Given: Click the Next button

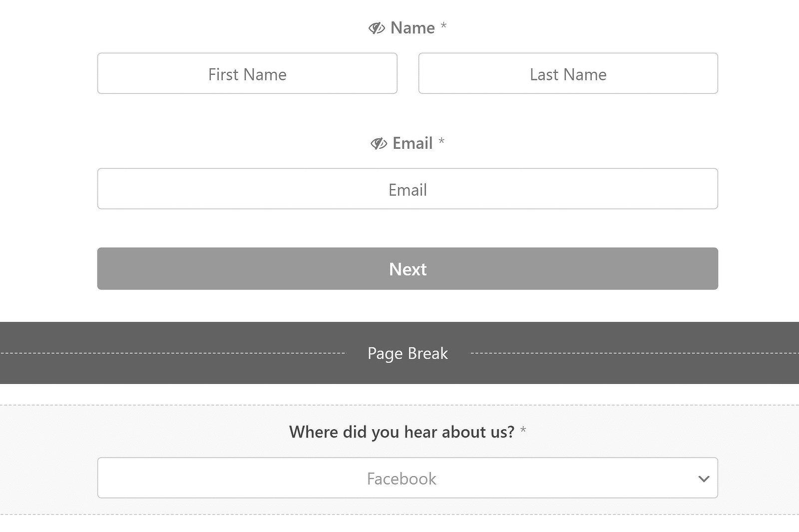Looking at the screenshot, I should (x=407, y=269).
